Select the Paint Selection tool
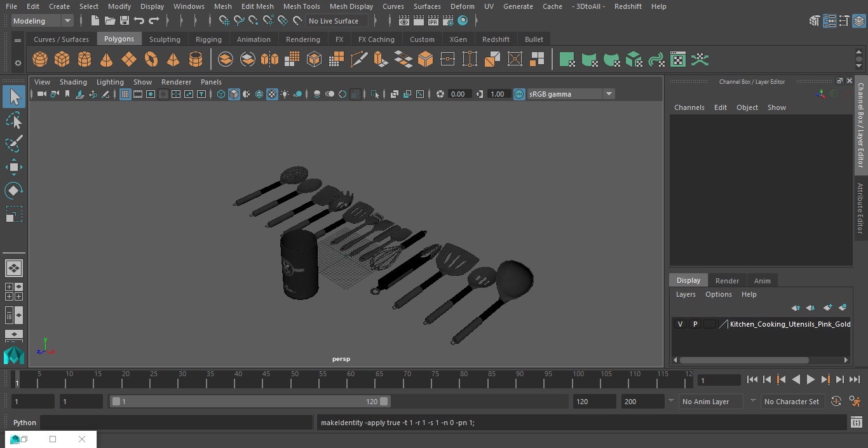Image resolution: width=868 pixels, height=448 pixels. click(13, 144)
